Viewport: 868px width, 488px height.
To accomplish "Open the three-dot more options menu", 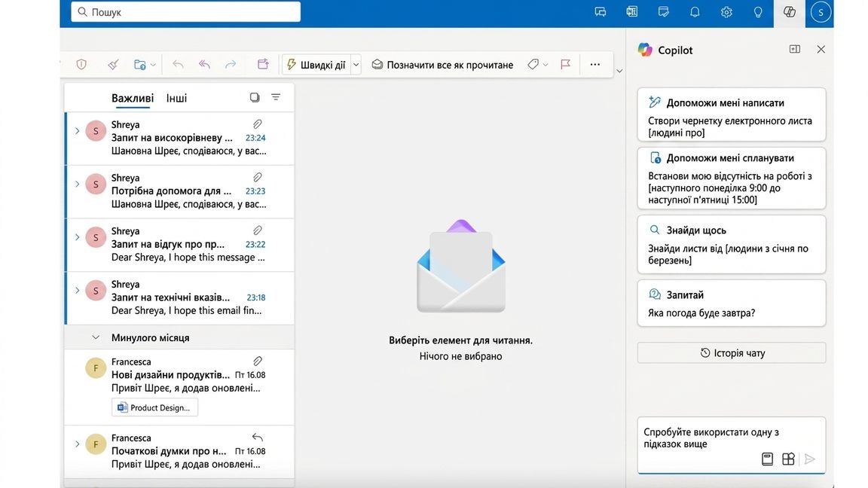I will click(x=595, y=64).
